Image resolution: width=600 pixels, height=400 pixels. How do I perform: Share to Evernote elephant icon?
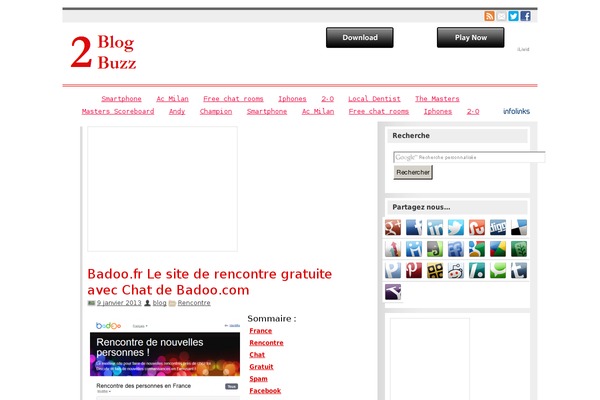click(435, 249)
